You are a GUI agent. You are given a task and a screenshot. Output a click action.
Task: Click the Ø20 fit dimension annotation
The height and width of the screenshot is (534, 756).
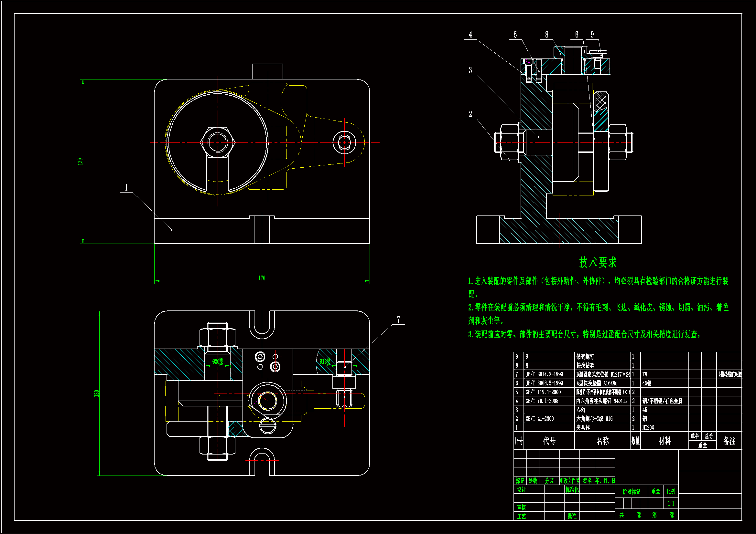pos(217,361)
